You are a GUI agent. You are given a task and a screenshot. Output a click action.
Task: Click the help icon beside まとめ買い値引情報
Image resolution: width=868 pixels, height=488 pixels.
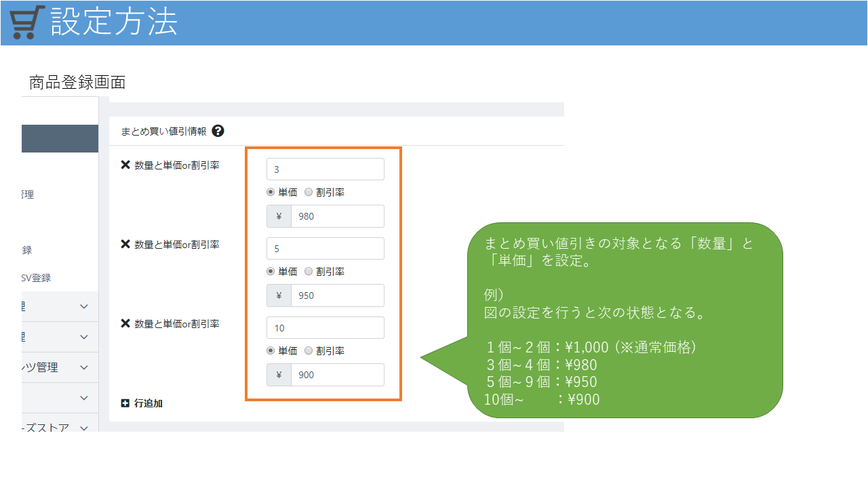click(218, 131)
